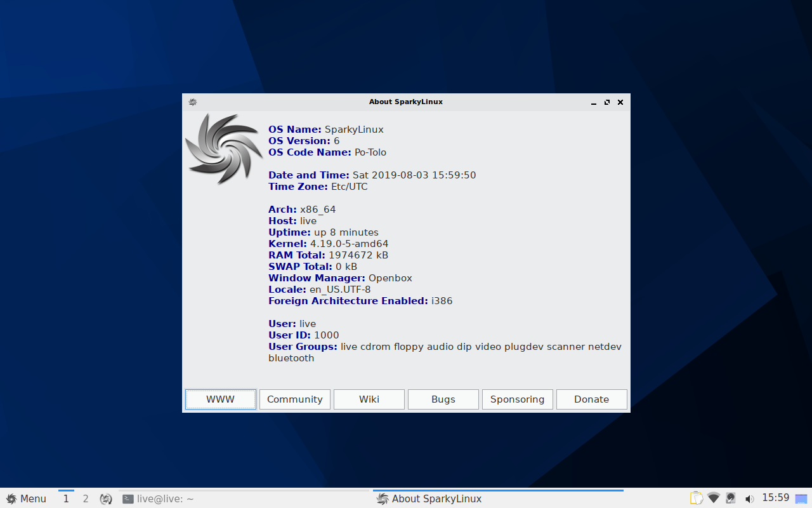Click the large SparkyLinux swirl logo
The image size is (812, 508).
pyautogui.click(x=224, y=149)
